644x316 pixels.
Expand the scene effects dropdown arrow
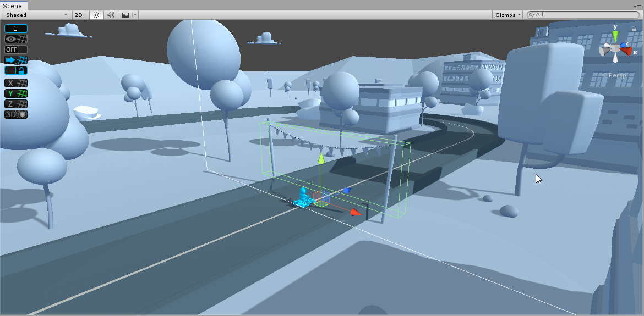tap(135, 15)
